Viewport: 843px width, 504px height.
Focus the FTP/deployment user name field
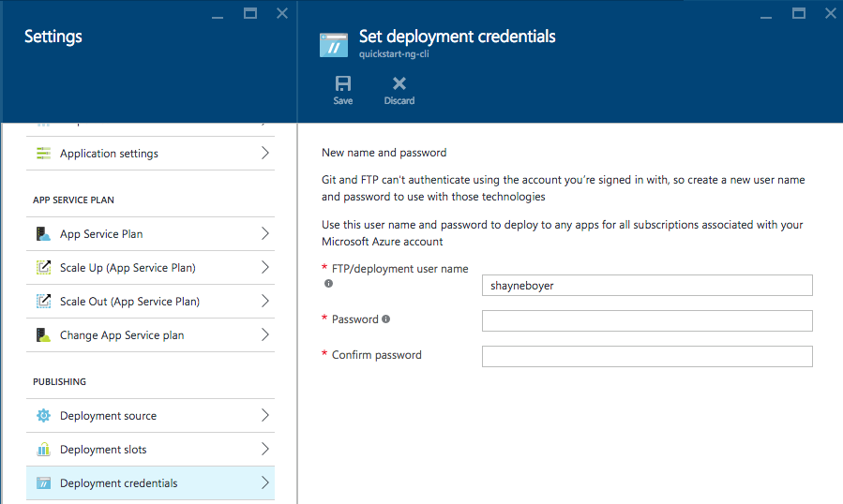coord(647,286)
